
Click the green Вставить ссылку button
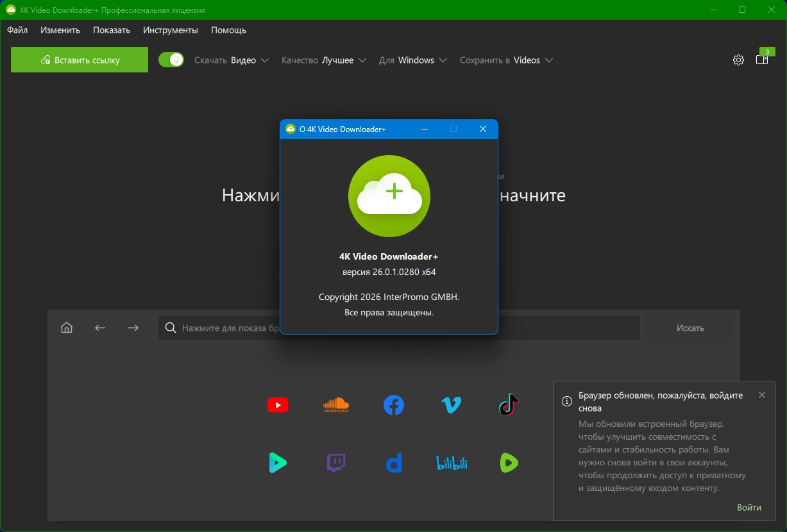point(80,60)
